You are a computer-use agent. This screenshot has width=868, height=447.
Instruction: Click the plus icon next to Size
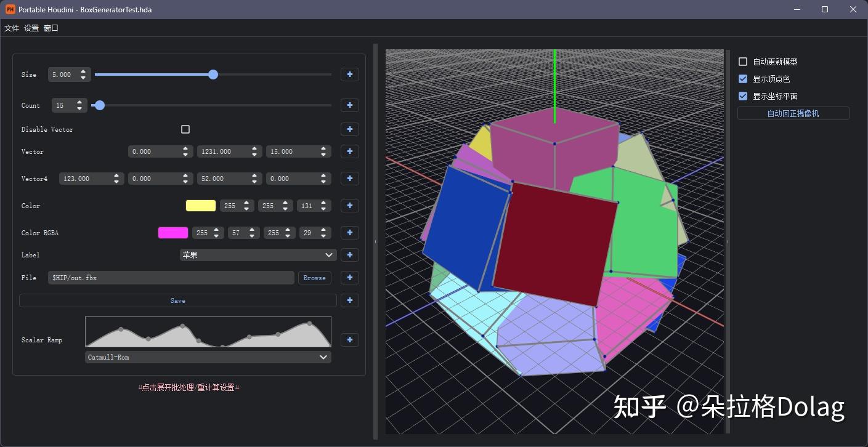point(349,74)
